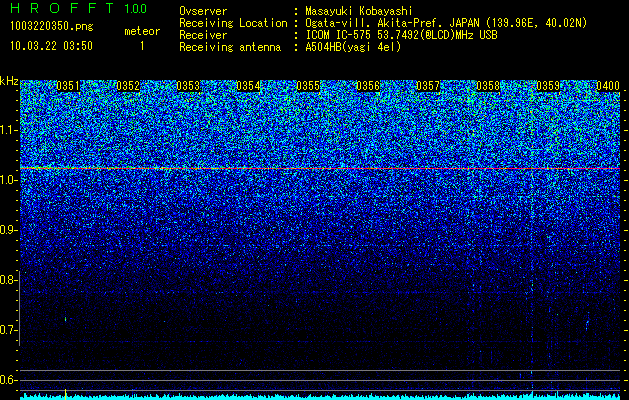Click the 0353 time marker

pyautogui.click(x=188, y=86)
